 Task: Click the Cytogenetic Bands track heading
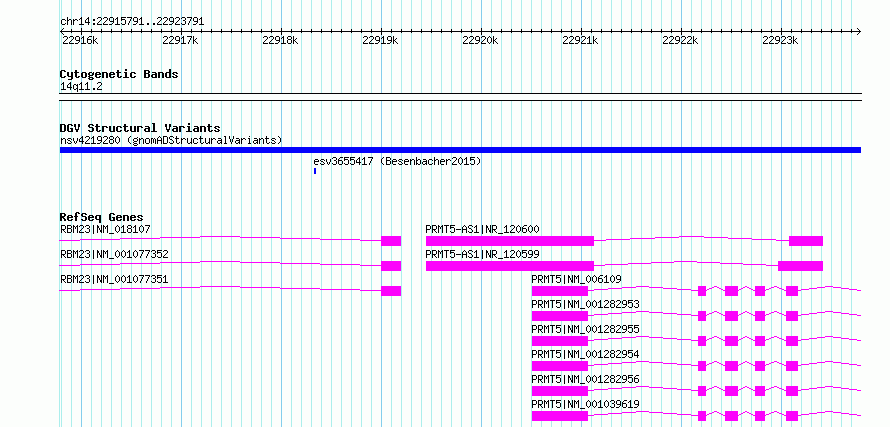[x=119, y=74]
